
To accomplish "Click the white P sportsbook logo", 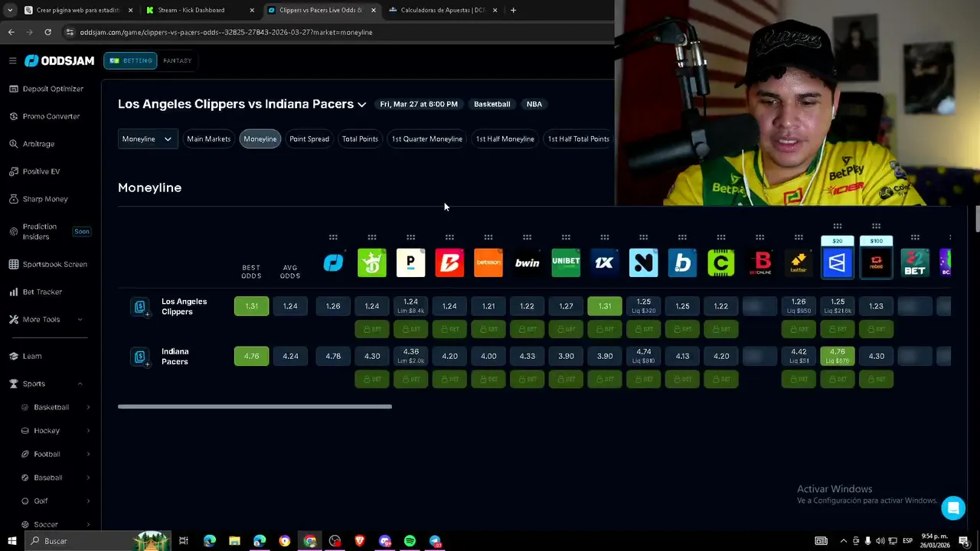I will tap(411, 262).
